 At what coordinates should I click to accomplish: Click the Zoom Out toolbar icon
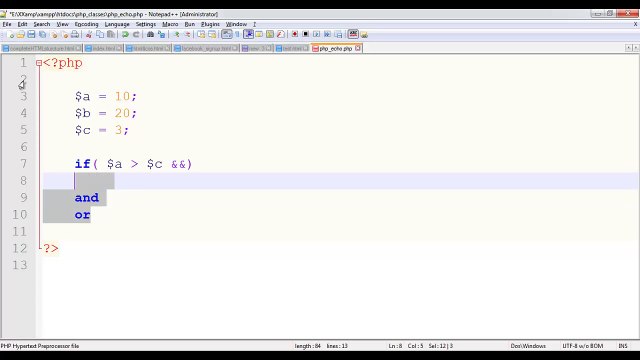[187, 35]
